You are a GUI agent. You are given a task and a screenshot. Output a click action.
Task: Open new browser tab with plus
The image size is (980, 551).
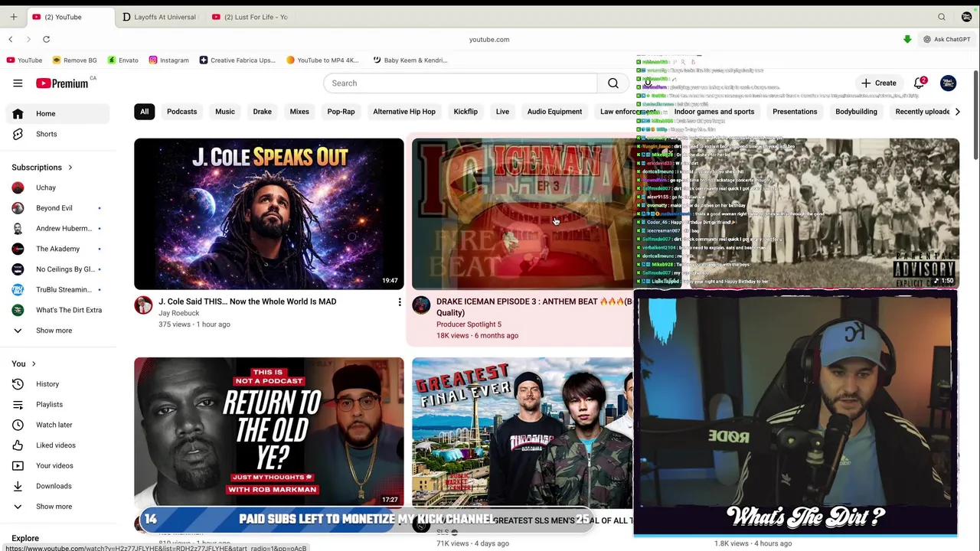(13, 17)
